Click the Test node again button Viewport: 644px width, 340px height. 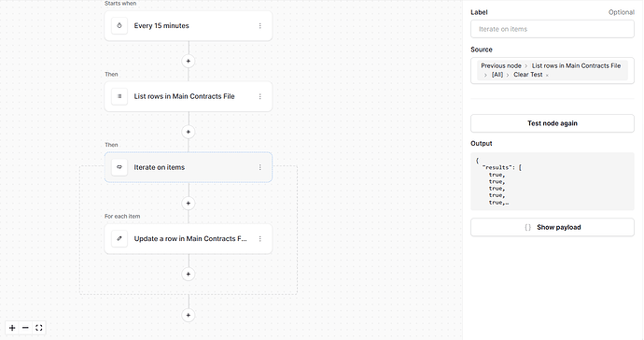(553, 123)
